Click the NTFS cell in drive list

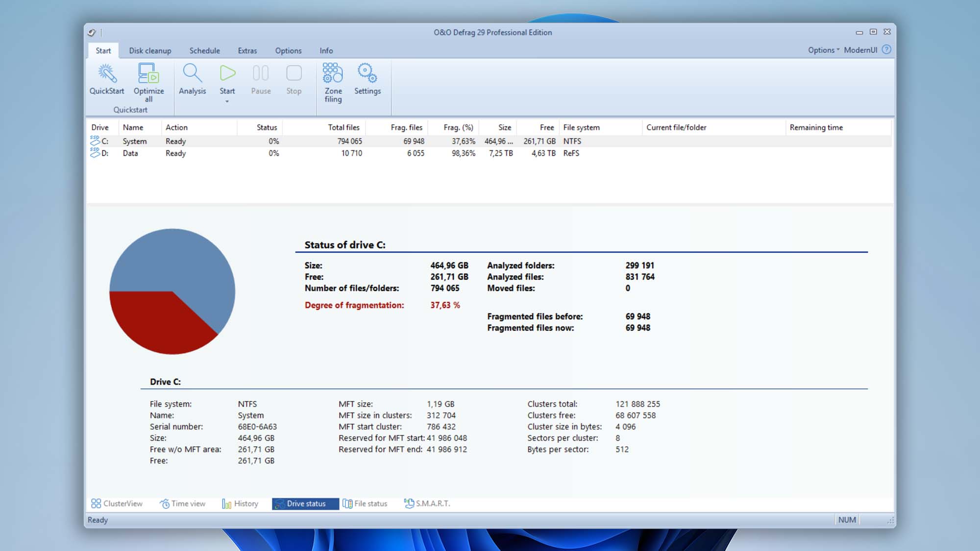[572, 141]
